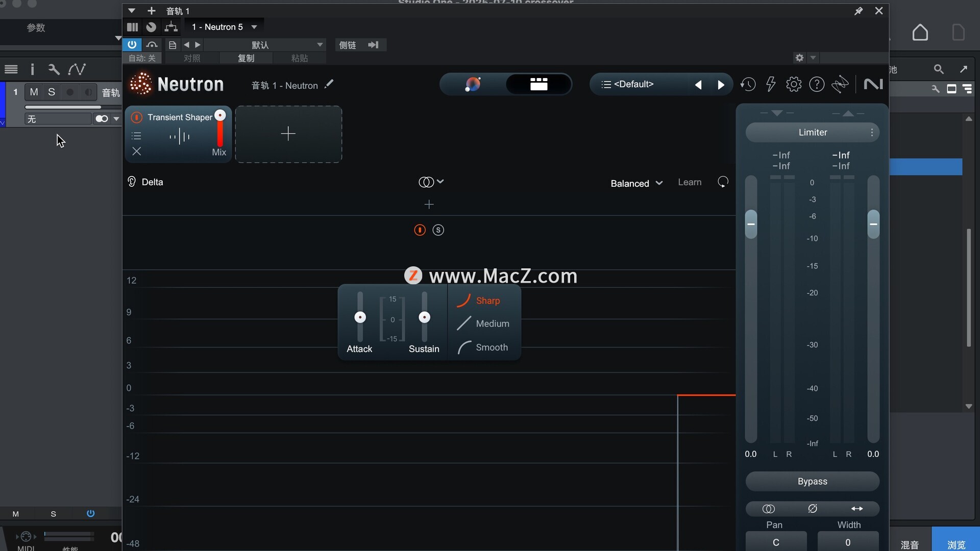Mute track 1 with M button
The image size is (980, 551).
click(x=34, y=92)
